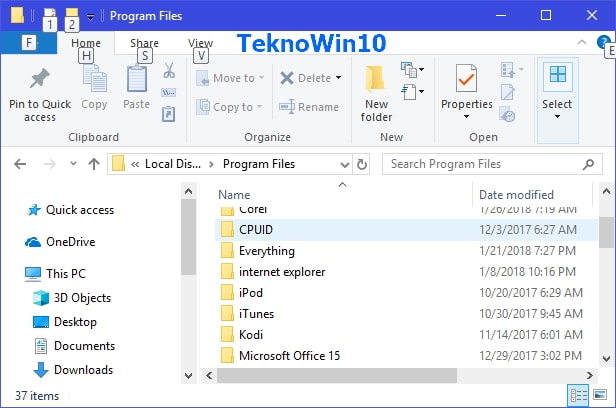This screenshot has width=616, height=408.
Task: Click OneDrive cloud icon in navigation pane
Action: (33, 242)
